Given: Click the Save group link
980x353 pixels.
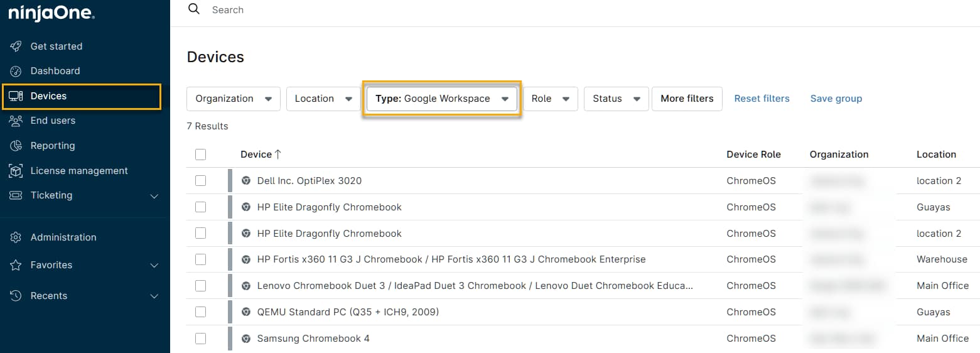Looking at the screenshot, I should coord(836,99).
